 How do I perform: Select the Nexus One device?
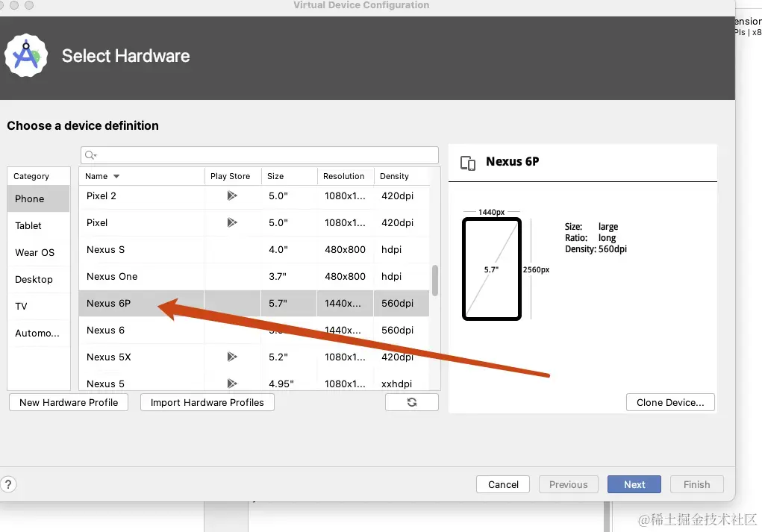[254, 276]
